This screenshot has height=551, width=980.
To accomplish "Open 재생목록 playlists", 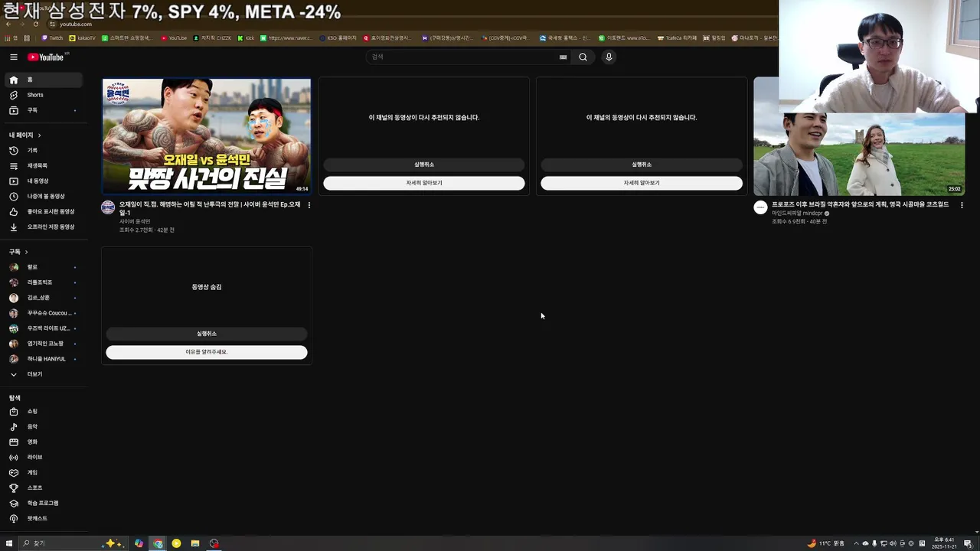I will tap(44, 165).
